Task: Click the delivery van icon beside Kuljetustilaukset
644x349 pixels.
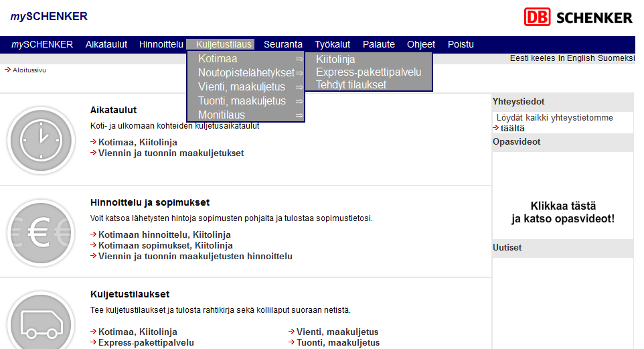Action: pos(41,321)
